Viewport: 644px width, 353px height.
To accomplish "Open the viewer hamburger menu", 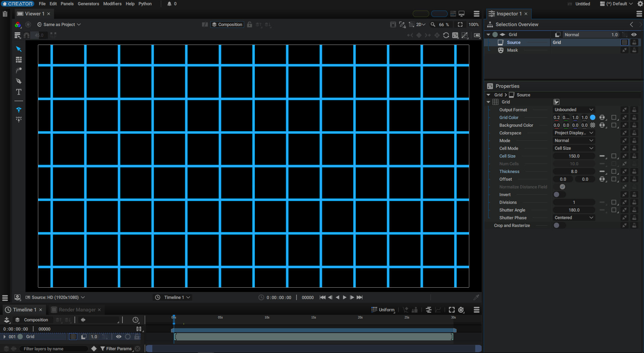I will coord(477,14).
